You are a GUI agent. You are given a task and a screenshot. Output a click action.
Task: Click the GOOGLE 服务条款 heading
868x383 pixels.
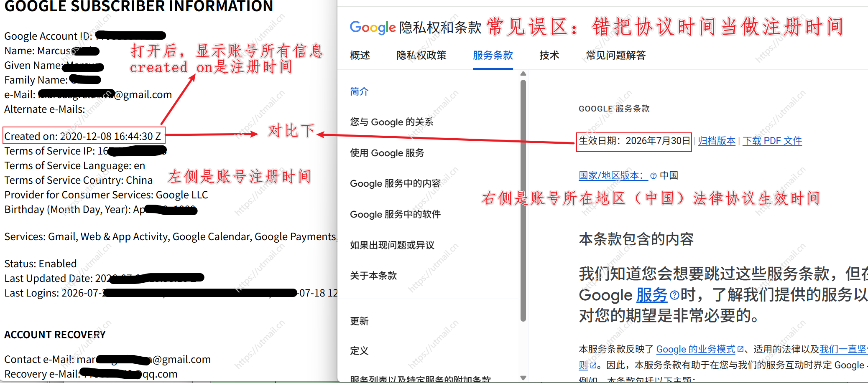(x=614, y=109)
